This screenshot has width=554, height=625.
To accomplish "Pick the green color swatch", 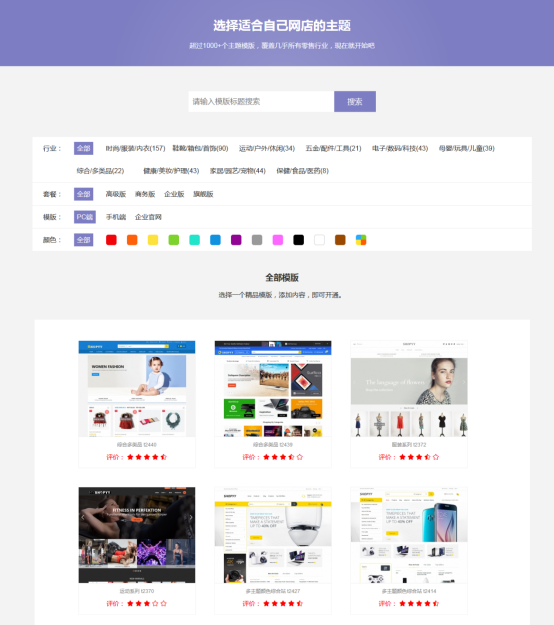I will [x=173, y=240].
